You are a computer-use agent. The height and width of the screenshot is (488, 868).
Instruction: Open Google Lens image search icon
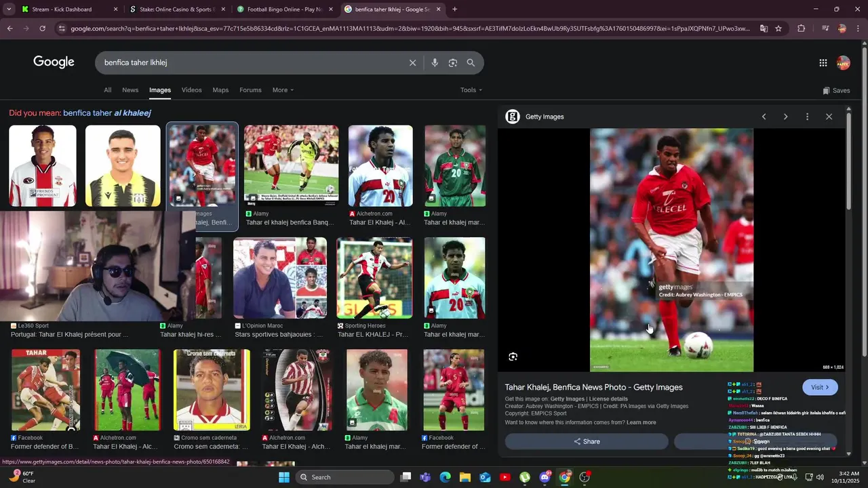tap(453, 62)
